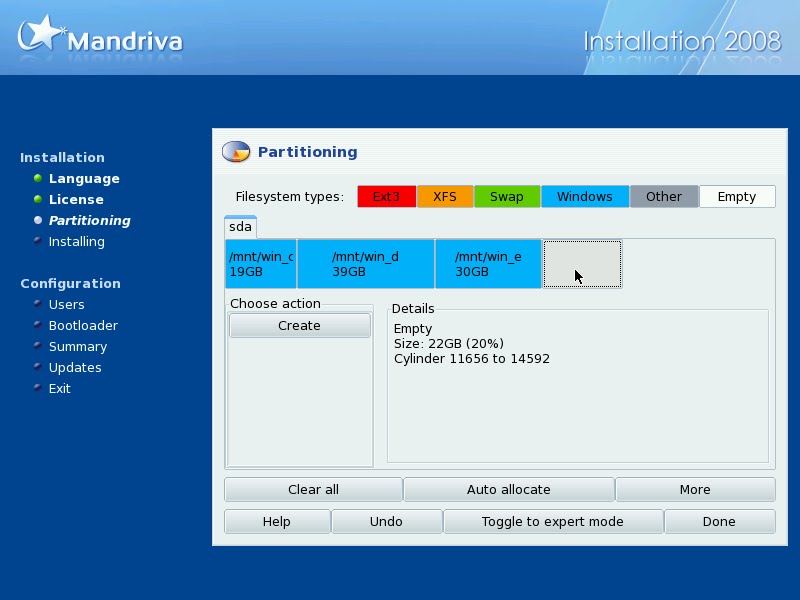Open the More options button
Screen dimensions: 800x600
(x=695, y=489)
